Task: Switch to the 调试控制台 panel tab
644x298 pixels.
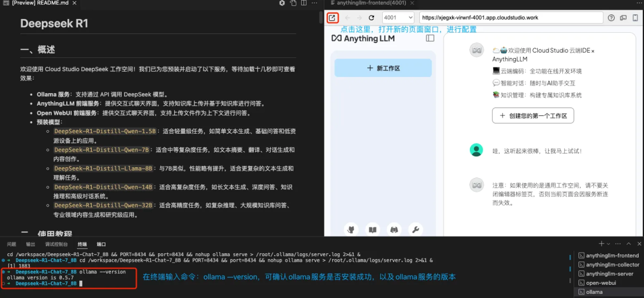Action: point(57,244)
